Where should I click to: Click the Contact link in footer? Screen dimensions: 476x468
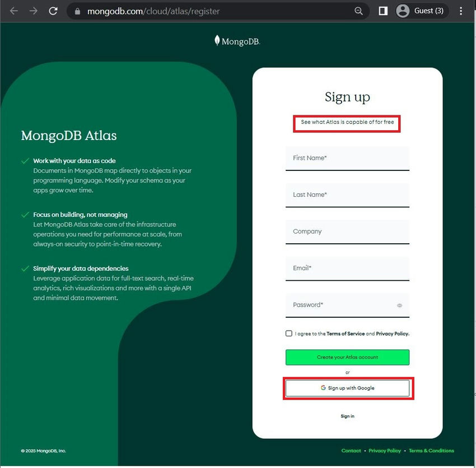click(x=351, y=450)
